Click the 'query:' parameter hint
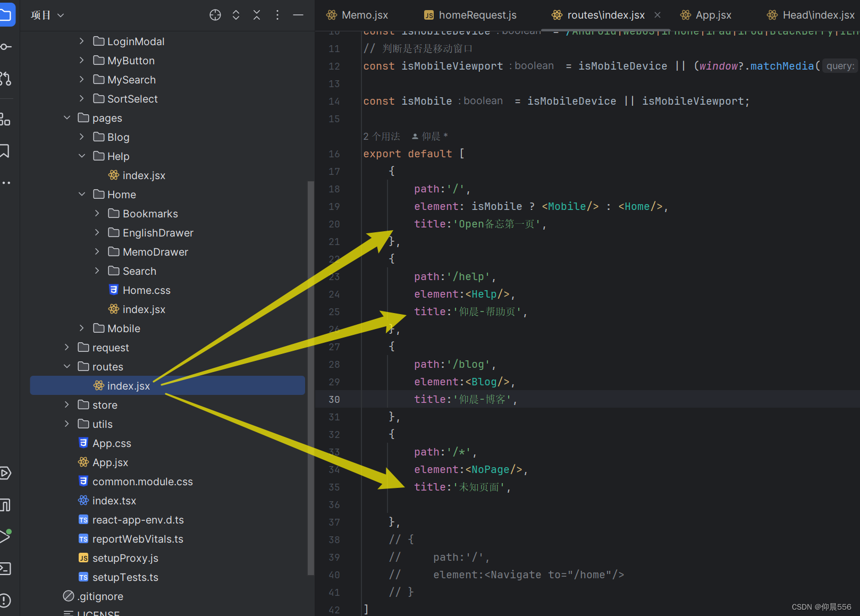The image size is (860, 616). pos(840,66)
